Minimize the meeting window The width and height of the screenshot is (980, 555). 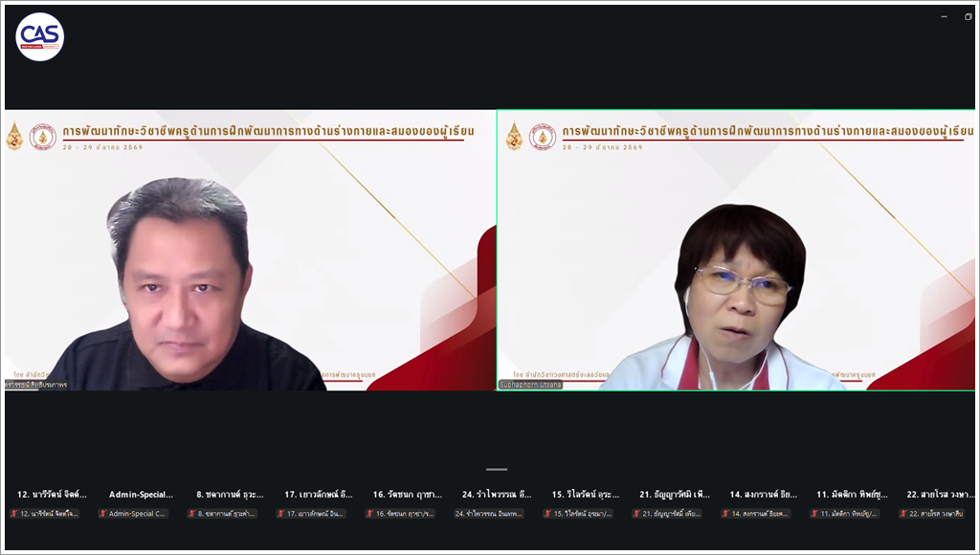(943, 16)
